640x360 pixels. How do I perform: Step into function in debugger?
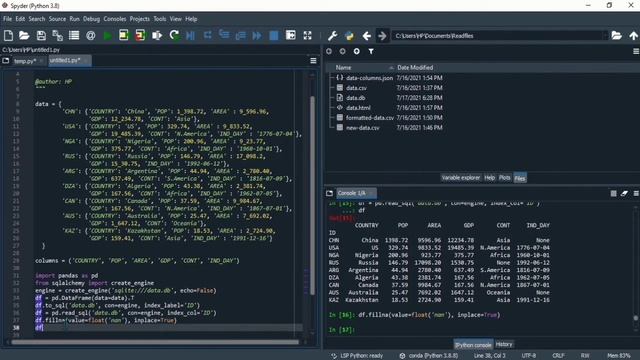(x=224, y=35)
